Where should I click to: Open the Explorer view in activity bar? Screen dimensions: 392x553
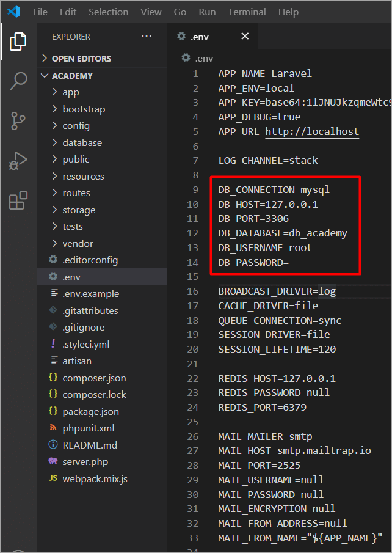tap(18, 42)
